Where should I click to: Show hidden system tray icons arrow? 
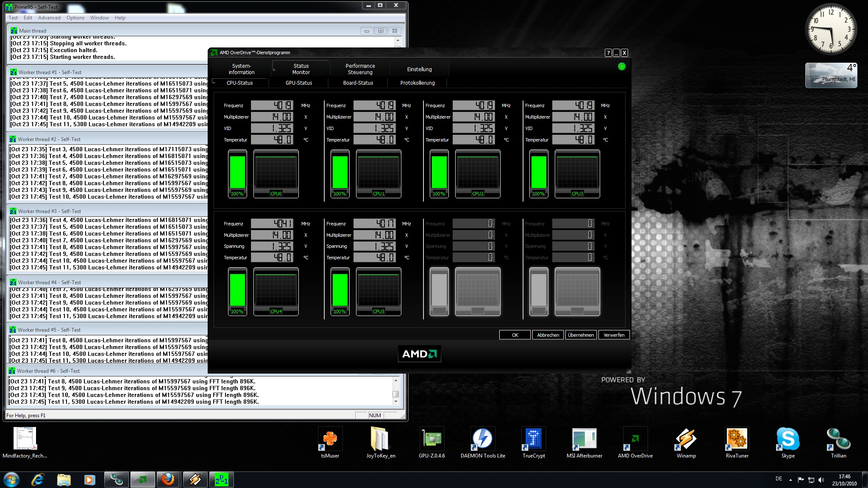tap(790, 480)
